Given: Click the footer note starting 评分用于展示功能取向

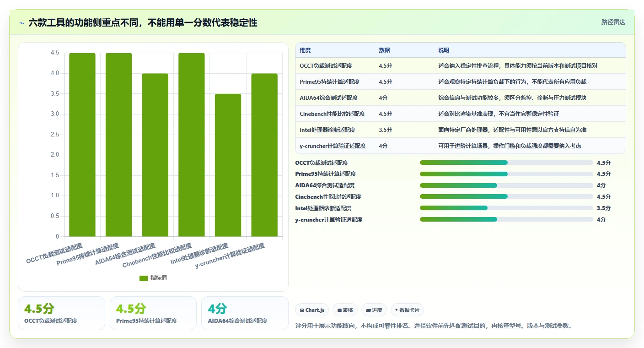Looking at the screenshot, I should pos(434,326).
